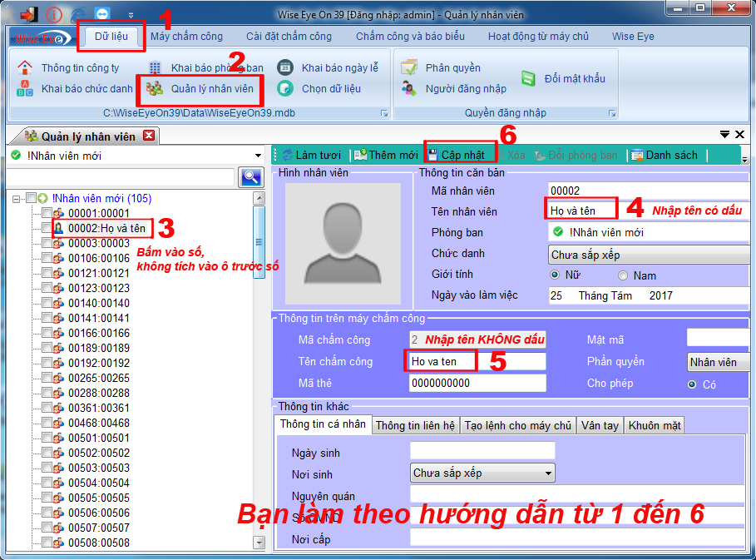Switch to the Thông tin liên hệ tab
The image size is (756, 560).
point(415,425)
